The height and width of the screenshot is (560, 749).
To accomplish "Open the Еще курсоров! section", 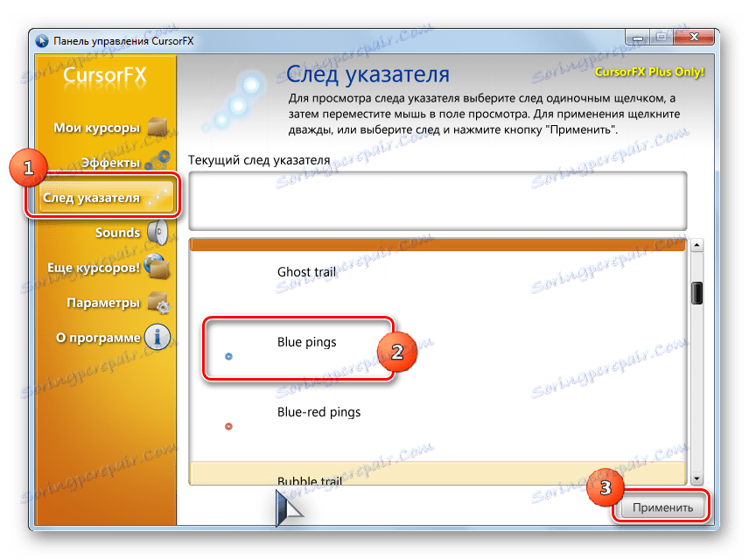I will (94, 268).
